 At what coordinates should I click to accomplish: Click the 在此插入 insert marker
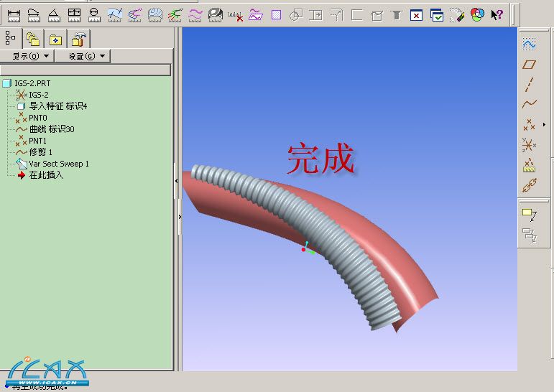click(x=46, y=175)
